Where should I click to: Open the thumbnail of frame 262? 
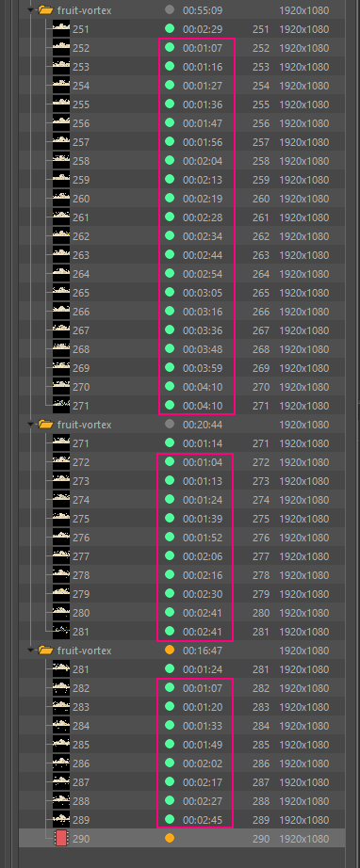click(61, 235)
